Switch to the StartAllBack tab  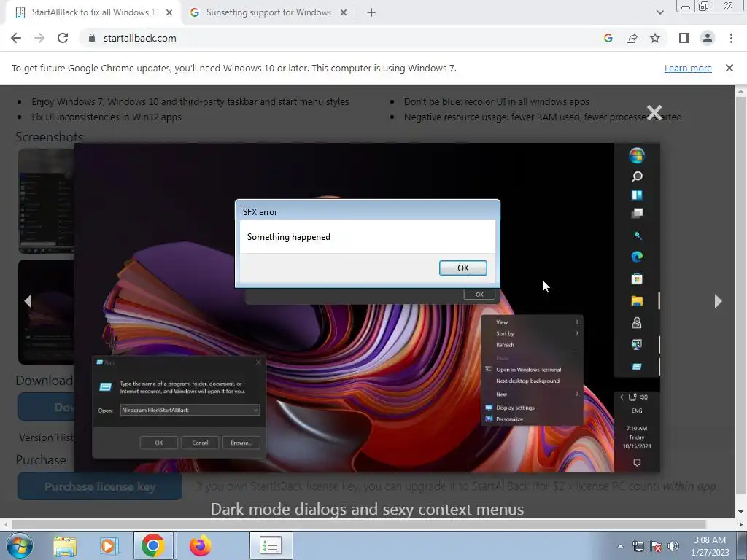coord(94,12)
